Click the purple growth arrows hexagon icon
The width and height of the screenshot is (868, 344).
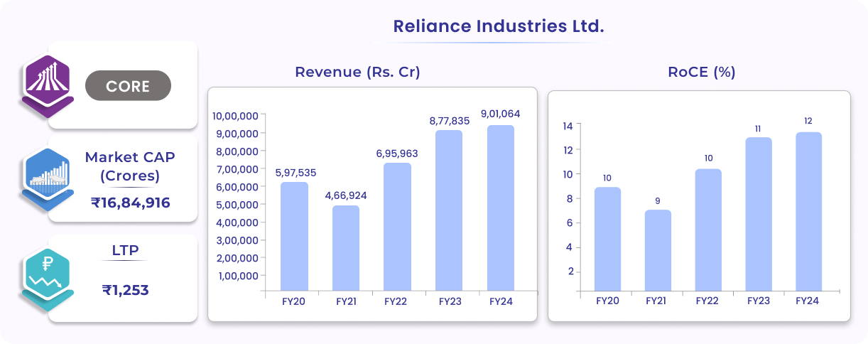(47, 82)
